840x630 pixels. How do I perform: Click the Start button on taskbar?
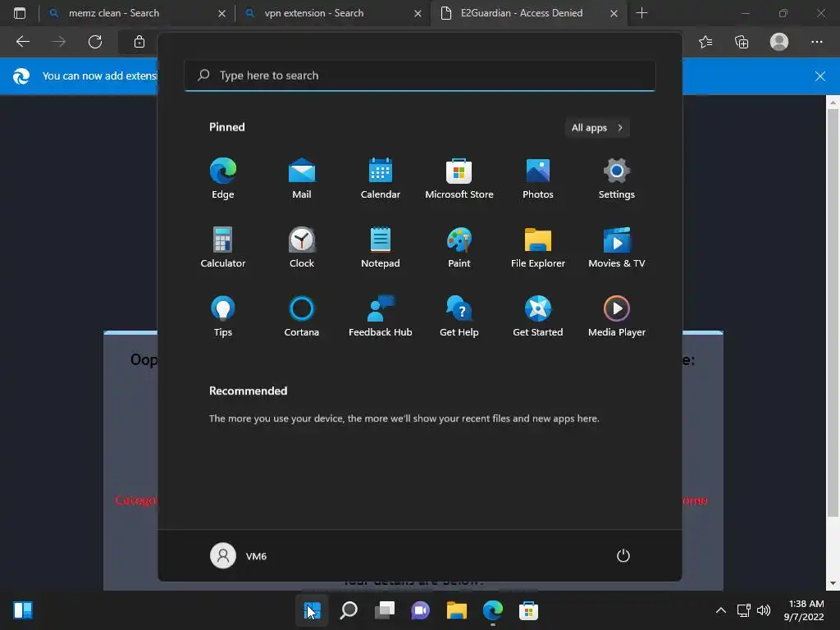(x=312, y=610)
